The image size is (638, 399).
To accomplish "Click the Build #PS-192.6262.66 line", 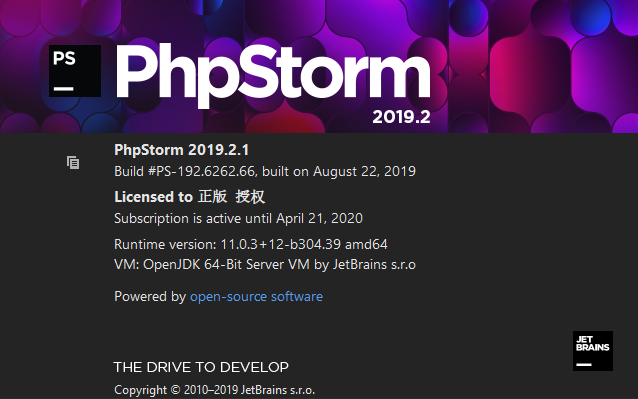I will tap(265, 171).
